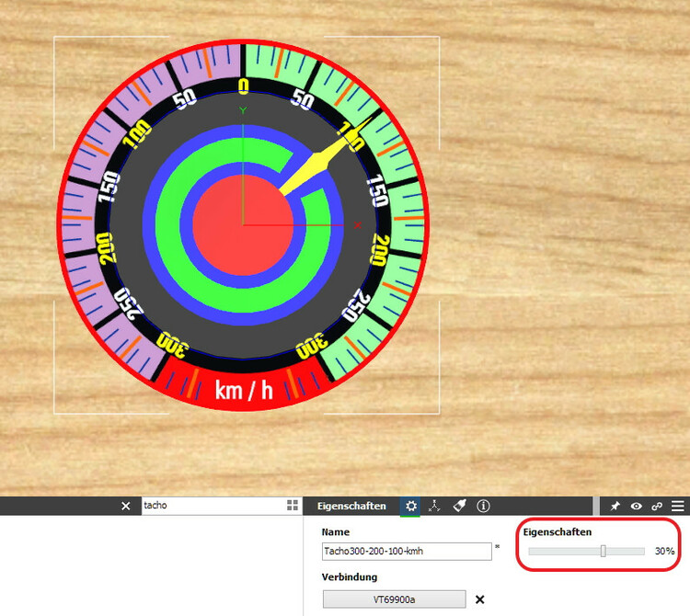This screenshot has width=690, height=616.
Task: Remove the VT69900a connection with X
Action: click(480, 599)
